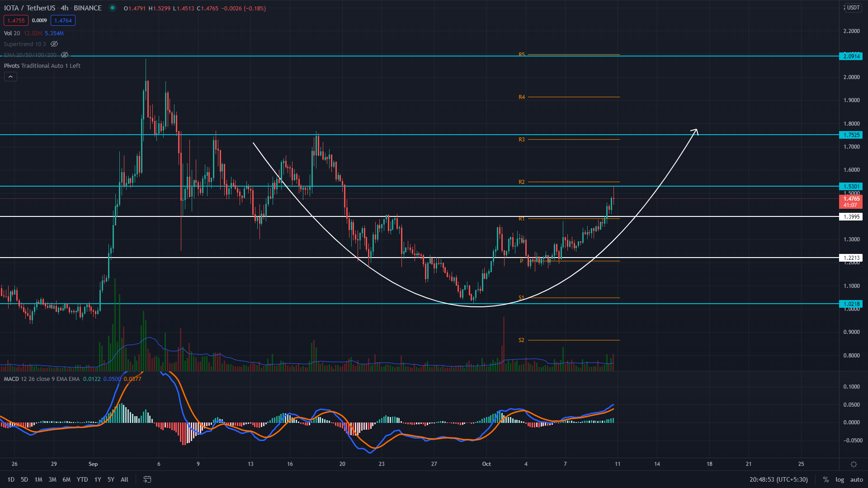This screenshot has height=488, width=868.
Task: Select the YTD date range
Action: (82, 479)
